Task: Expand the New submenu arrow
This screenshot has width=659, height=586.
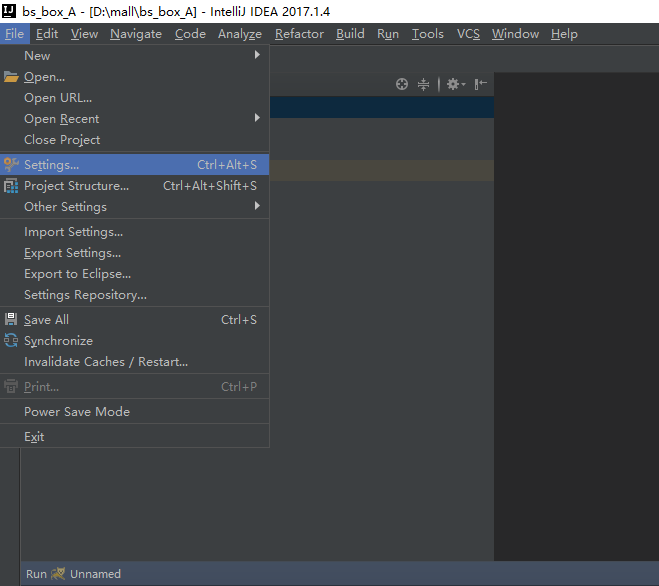Action: 257,55
